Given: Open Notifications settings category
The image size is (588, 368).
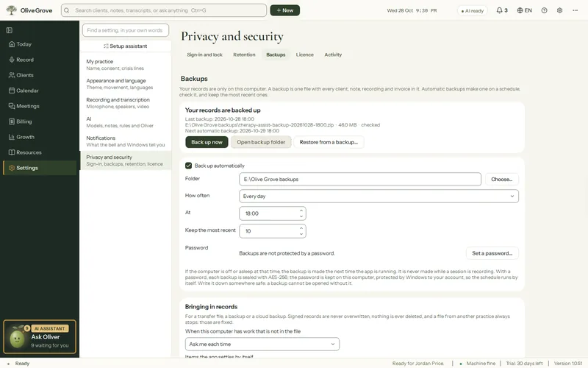Looking at the screenshot, I should click(126, 141).
